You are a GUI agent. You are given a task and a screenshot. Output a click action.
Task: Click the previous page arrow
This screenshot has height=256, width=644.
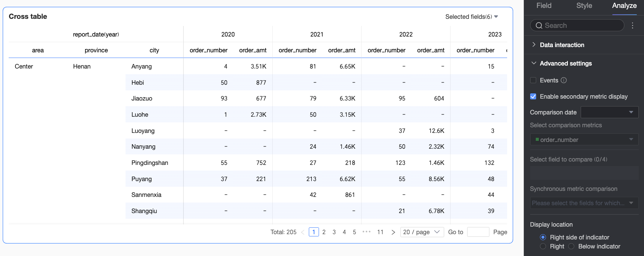302,232
